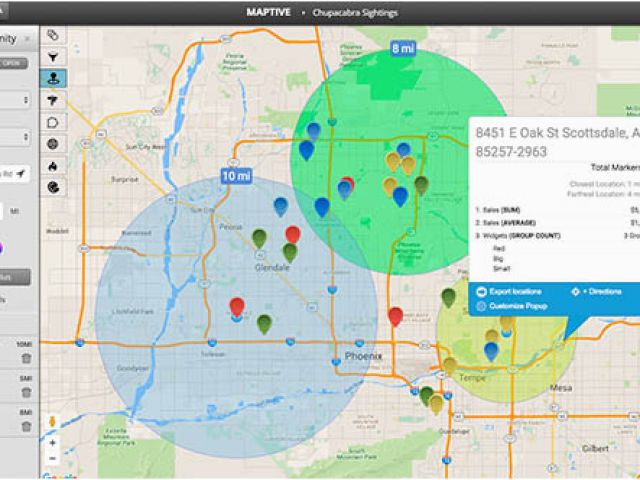Click the gray button under the panel title

coord(13,63)
